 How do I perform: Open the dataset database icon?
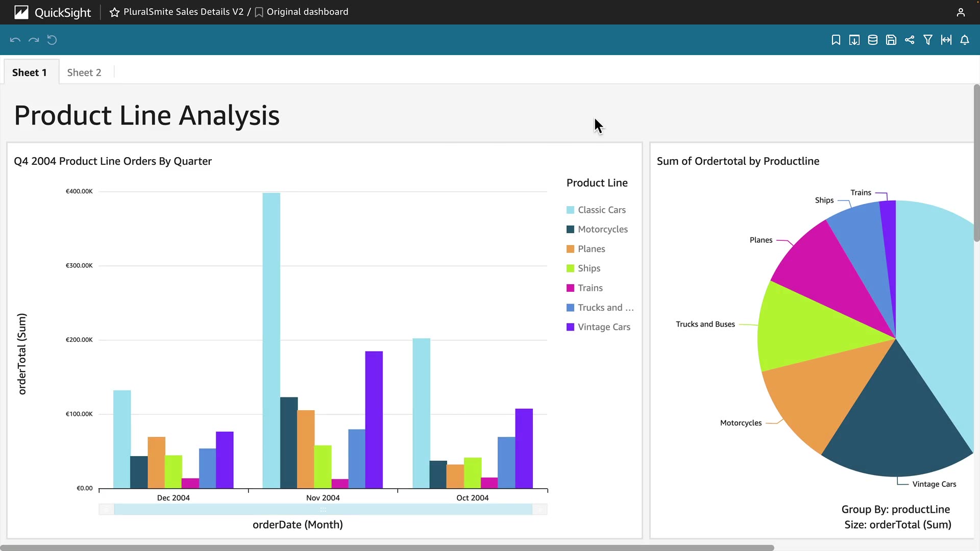(873, 40)
